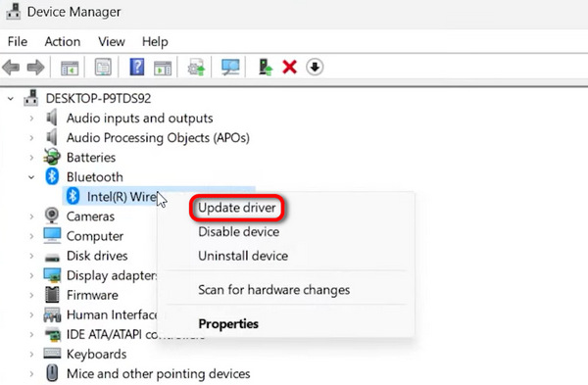Select the Disk drives label
Screen dimensions: 588x385
(97, 256)
